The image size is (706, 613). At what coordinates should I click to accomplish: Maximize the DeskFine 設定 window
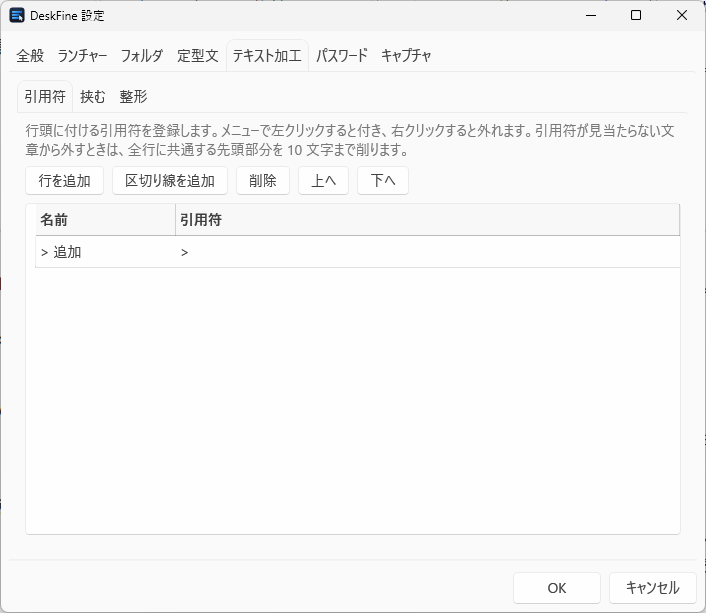636,15
